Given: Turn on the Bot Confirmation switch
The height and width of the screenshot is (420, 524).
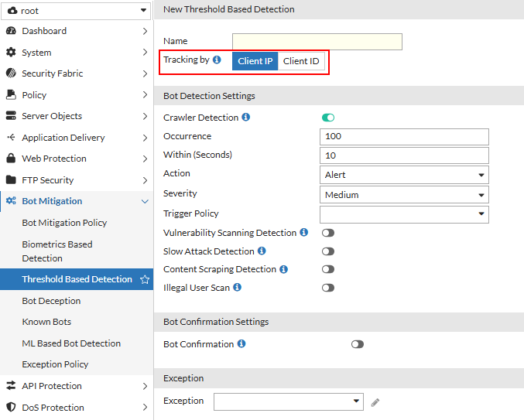Looking at the screenshot, I should point(357,344).
